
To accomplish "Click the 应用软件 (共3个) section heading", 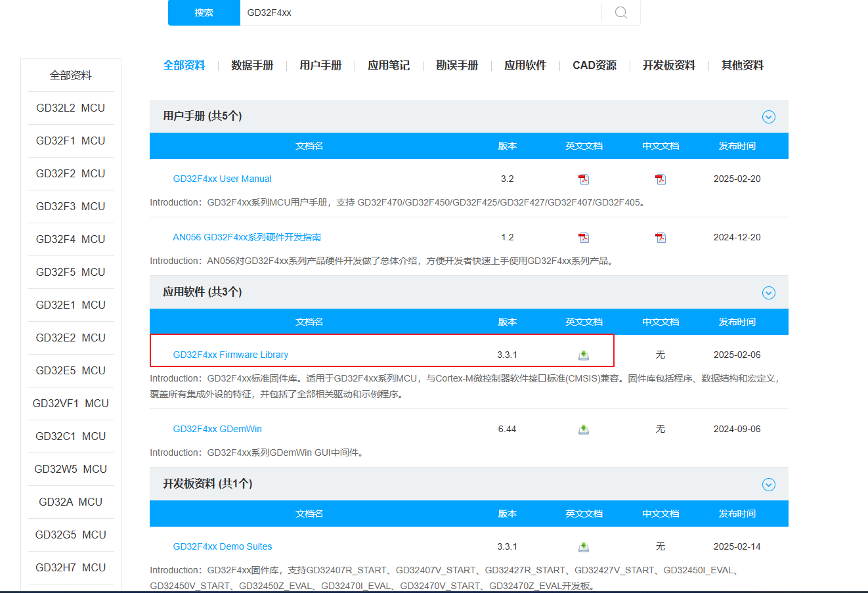I will [202, 292].
